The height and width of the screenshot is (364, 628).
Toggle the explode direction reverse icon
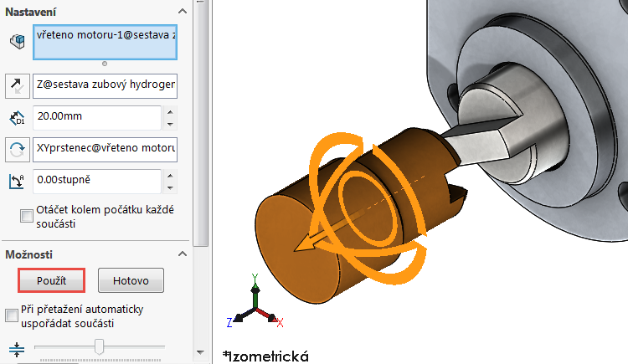(18, 85)
